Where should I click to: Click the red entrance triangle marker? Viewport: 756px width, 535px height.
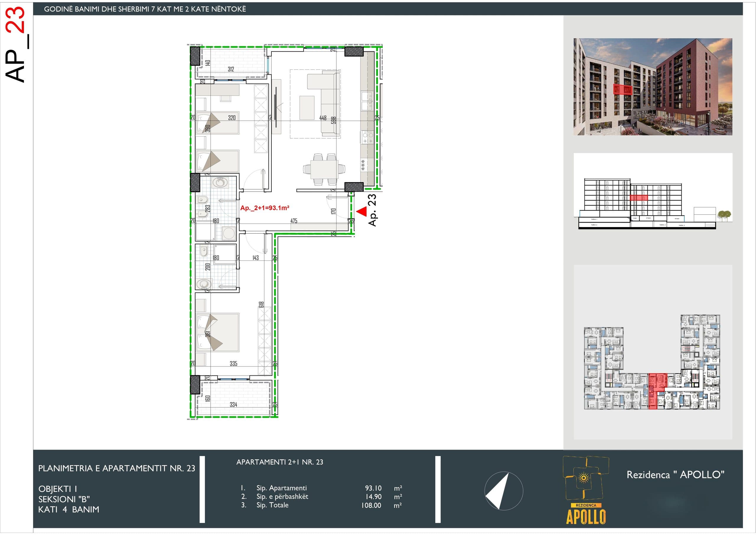click(x=361, y=211)
